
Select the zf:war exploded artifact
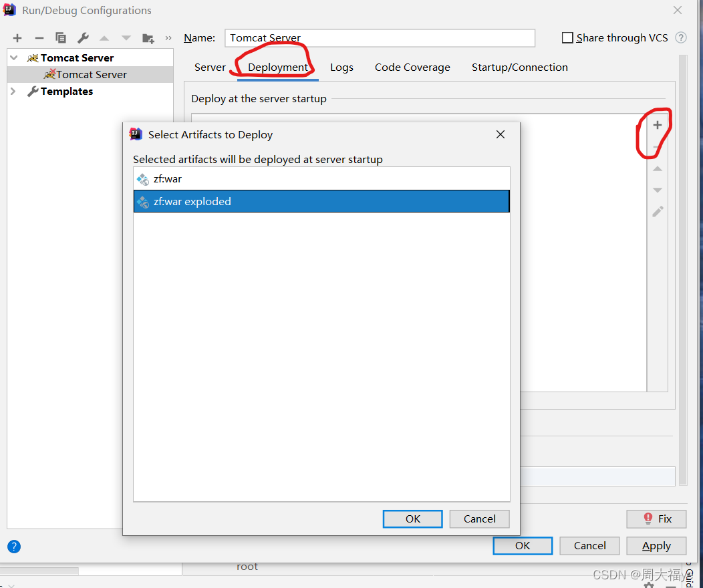point(321,201)
